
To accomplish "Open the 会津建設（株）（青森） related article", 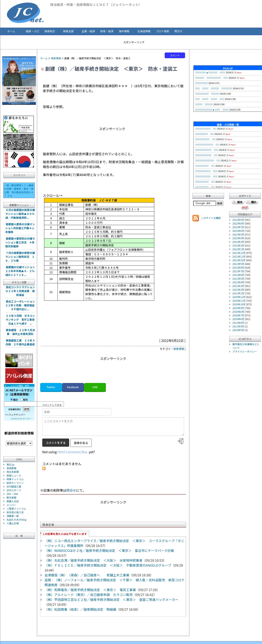I will pyautogui.click(x=87, y=575).
